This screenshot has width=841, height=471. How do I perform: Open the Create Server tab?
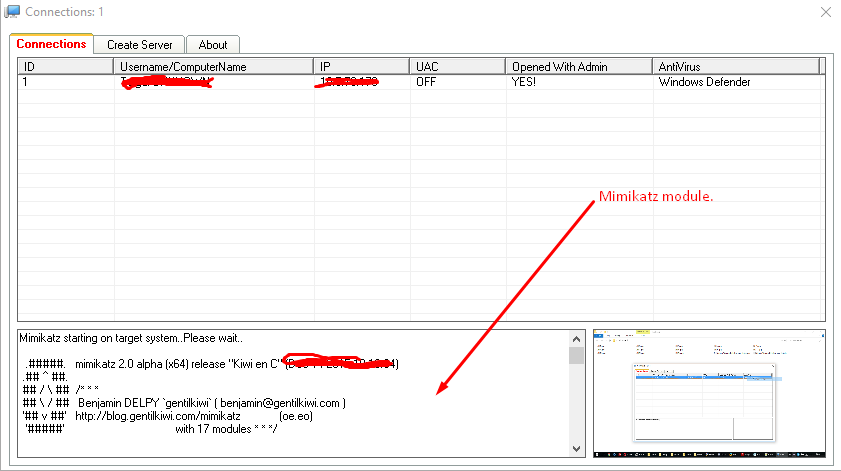[x=139, y=45]
